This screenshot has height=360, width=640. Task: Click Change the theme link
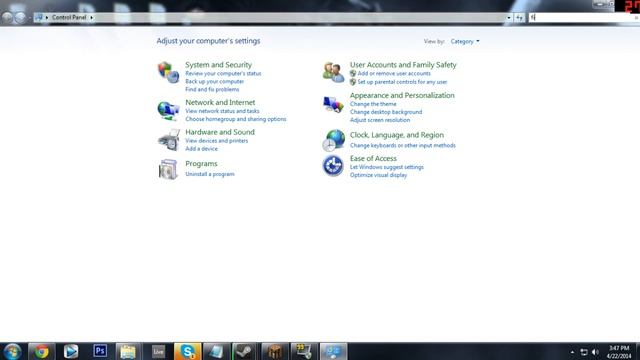click(x=373, y=104)
